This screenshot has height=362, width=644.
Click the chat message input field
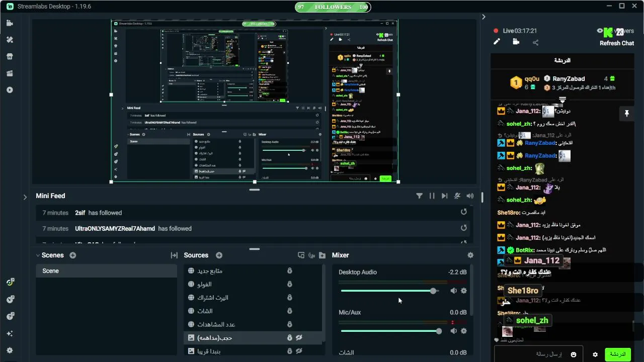point(538,354)
